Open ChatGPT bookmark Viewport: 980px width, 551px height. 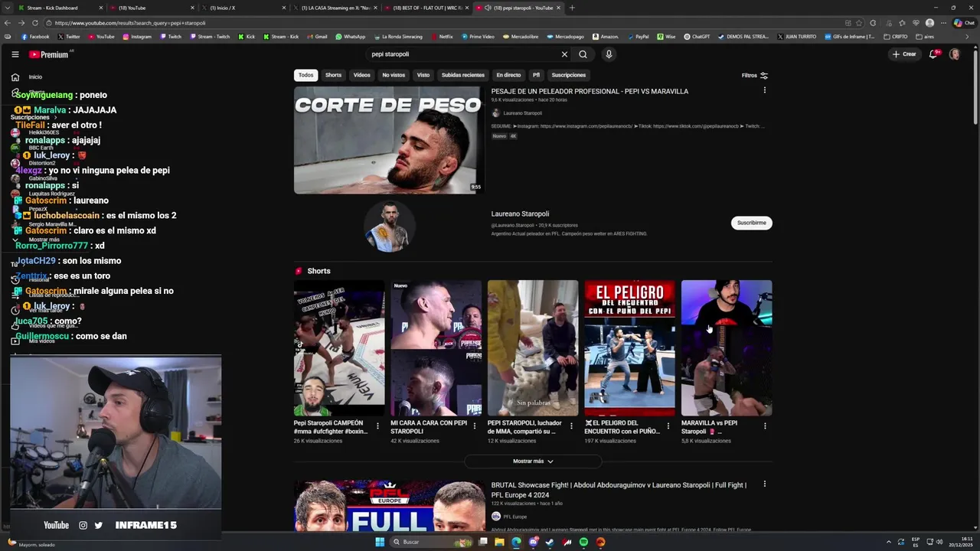click(x=697, y=37)
